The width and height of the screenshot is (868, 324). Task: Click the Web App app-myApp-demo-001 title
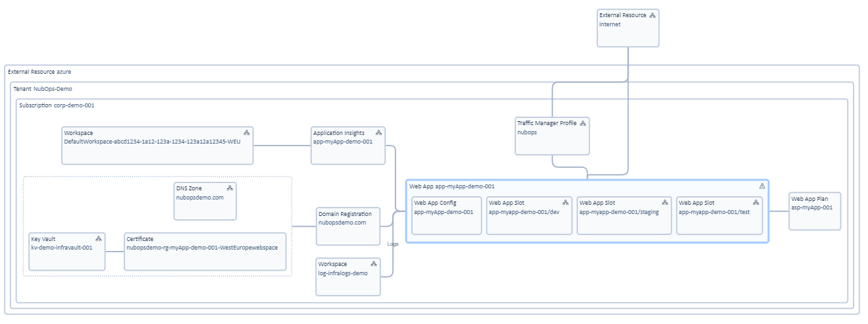[x=451, y=186]
